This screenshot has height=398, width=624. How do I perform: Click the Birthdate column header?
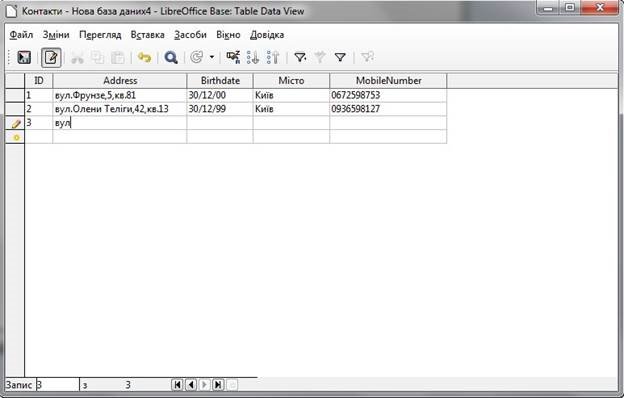pyautogui.click(x=220, y=81)
